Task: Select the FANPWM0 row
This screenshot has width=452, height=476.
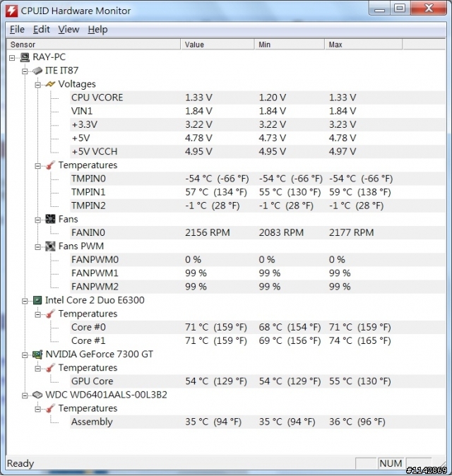Action: tap(257, 260)
